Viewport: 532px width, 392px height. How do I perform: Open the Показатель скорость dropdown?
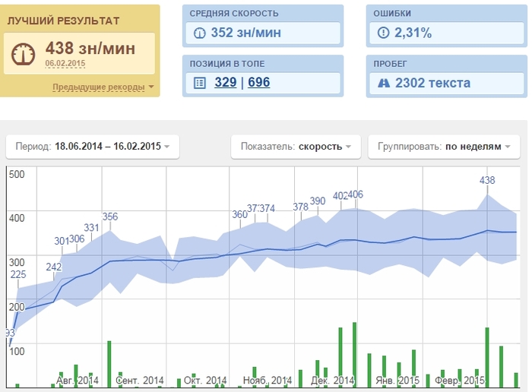(296, 147)
